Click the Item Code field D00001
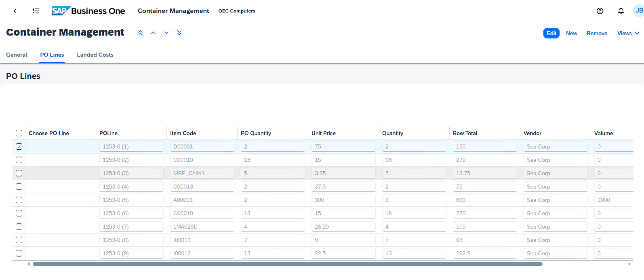 [202, 146]
